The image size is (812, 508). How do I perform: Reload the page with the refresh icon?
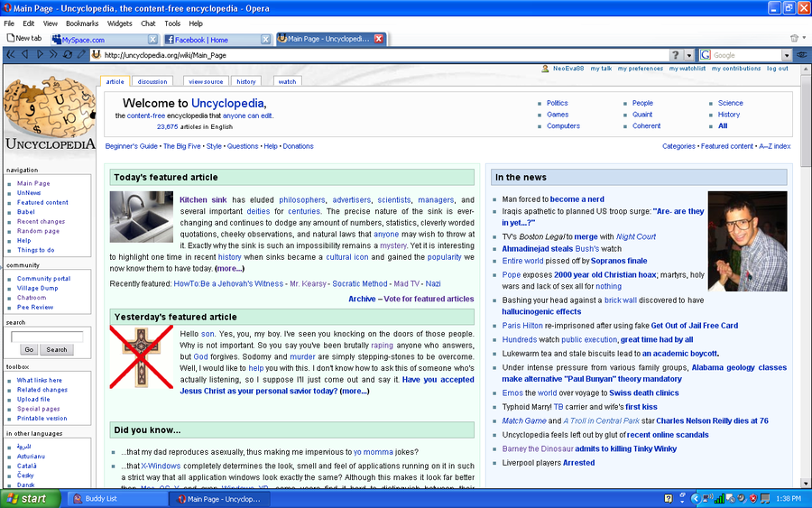coord(68,54)
